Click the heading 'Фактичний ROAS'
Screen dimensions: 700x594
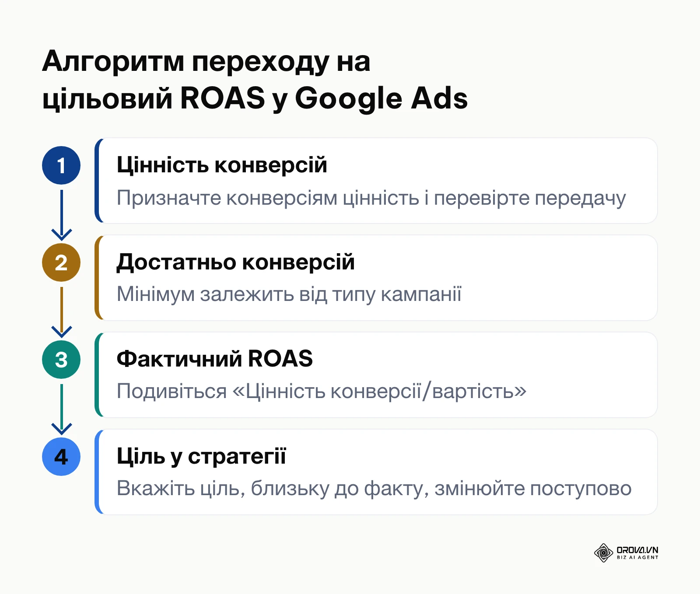tap(215, 359)
